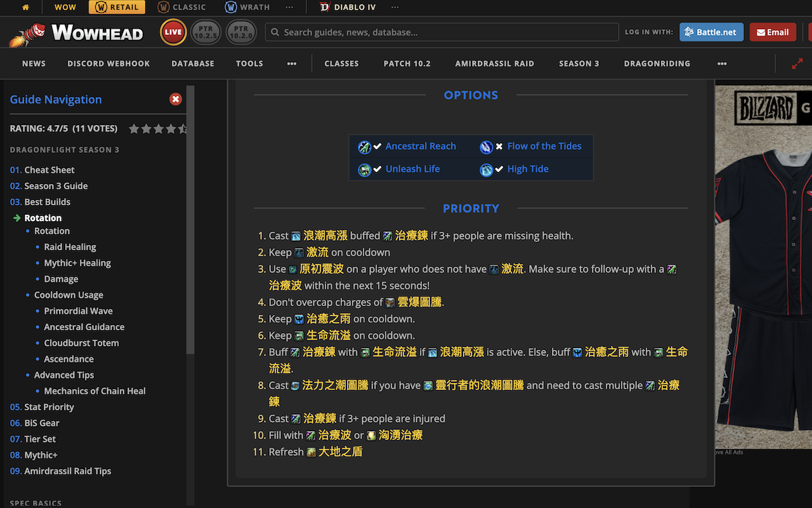This screenshot has height=508, width=812.
Task: Go to PATCH 10.2 section
Action: point(407,63)
